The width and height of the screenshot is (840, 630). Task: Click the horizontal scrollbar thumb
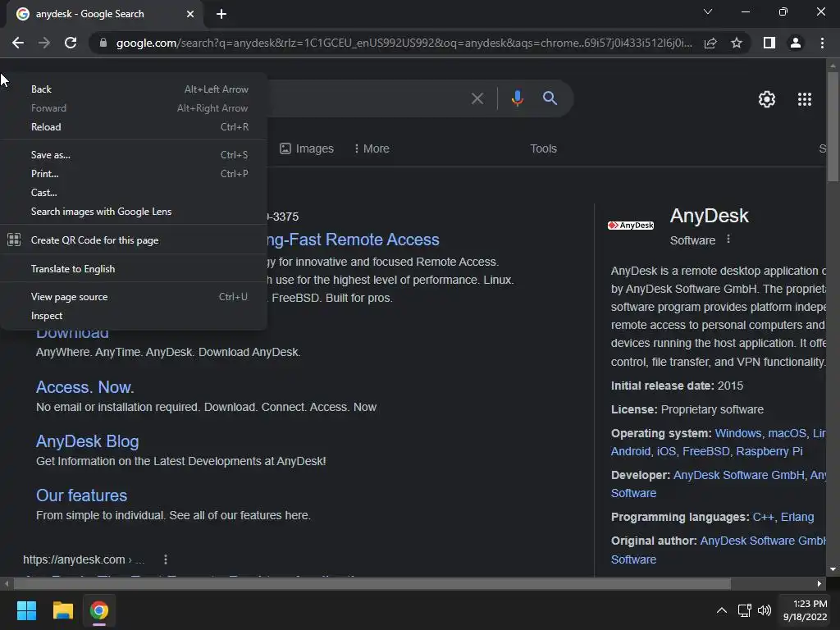(372, 583)
